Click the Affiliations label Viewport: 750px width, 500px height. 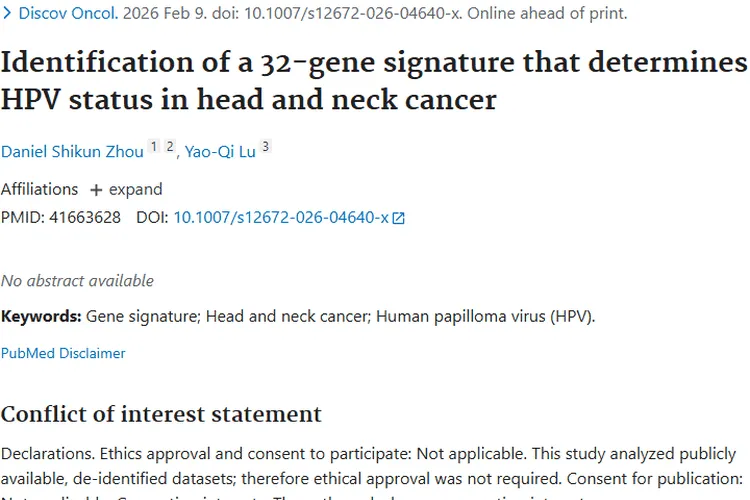pos(39,189)
